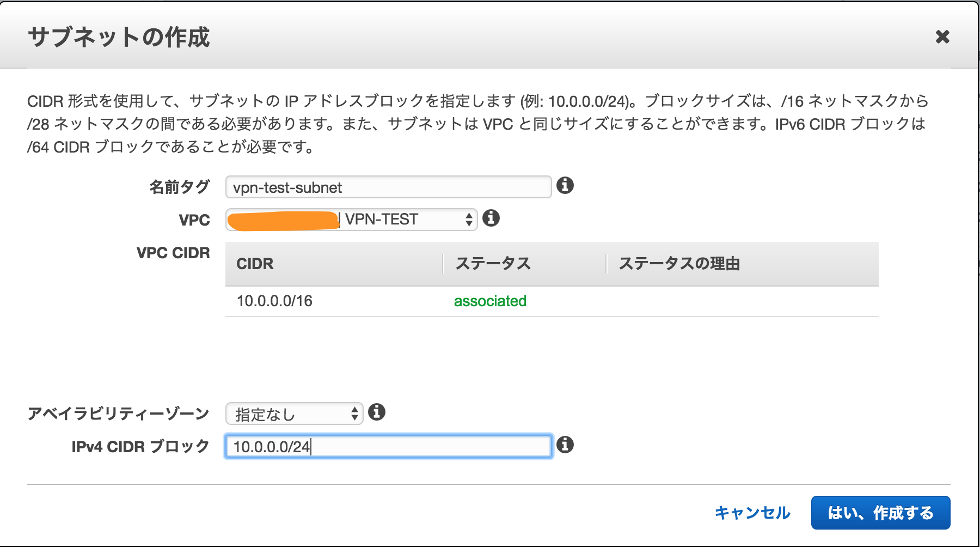
Task: Open the VPC dropdown showing VPN-TEST
Action: pos(352,220)
